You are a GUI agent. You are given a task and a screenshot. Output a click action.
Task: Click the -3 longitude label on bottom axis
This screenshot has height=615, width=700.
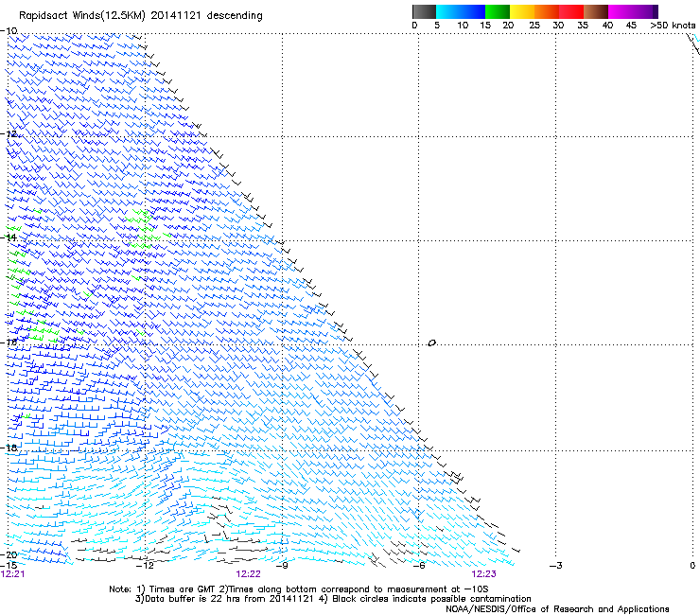point(556,566)
